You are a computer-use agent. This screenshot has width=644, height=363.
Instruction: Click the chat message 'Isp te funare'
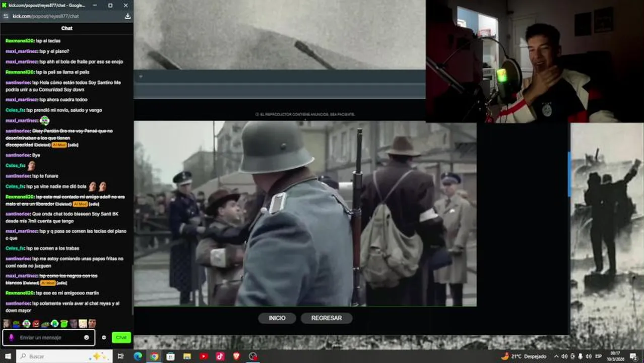pos(45,176)
